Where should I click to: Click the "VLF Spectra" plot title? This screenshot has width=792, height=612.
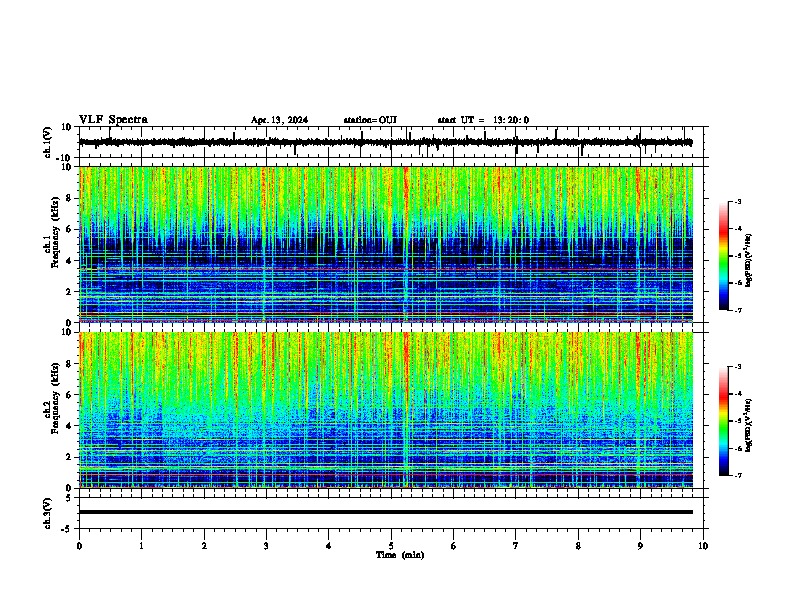pos(113,120)
